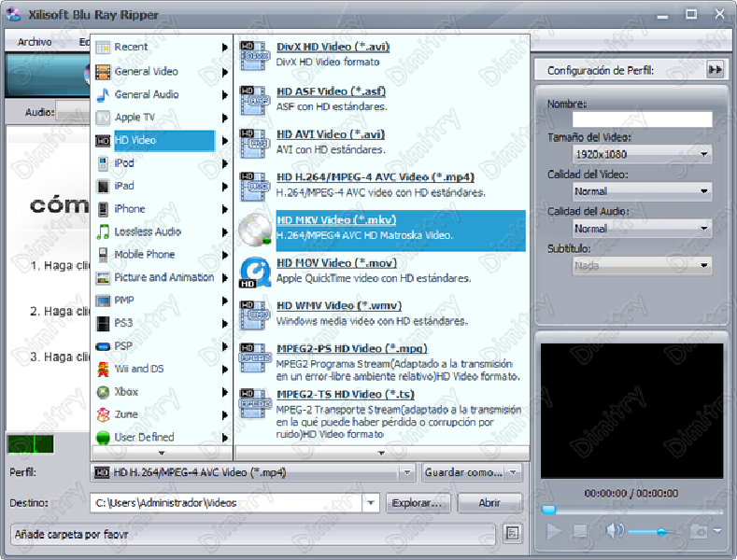Click the iPod device icon
The height and width of the screenshot is (560, 737).
[103, 163]
